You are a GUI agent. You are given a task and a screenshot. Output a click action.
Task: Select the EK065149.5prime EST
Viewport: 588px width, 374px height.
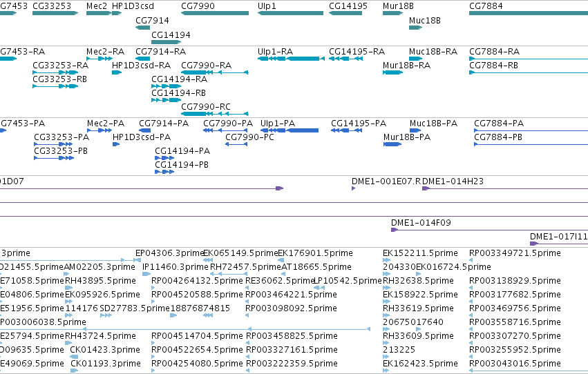click(x=208, y=260)
